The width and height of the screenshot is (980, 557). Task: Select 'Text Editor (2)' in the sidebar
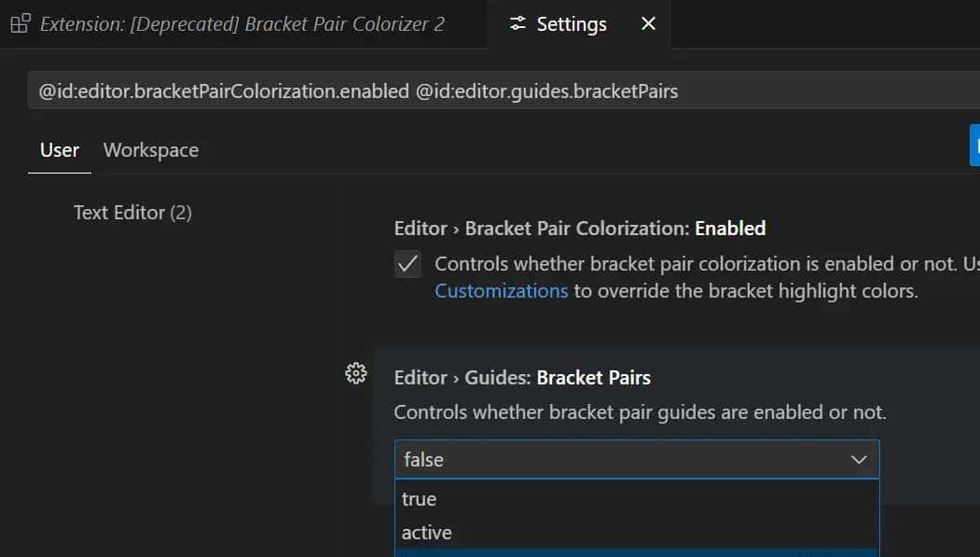(131, 212)
